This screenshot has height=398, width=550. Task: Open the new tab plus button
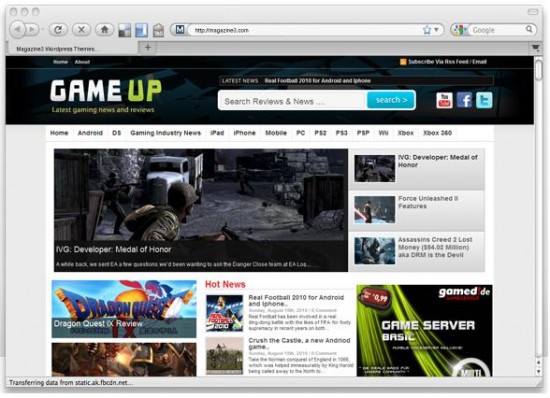148,48
